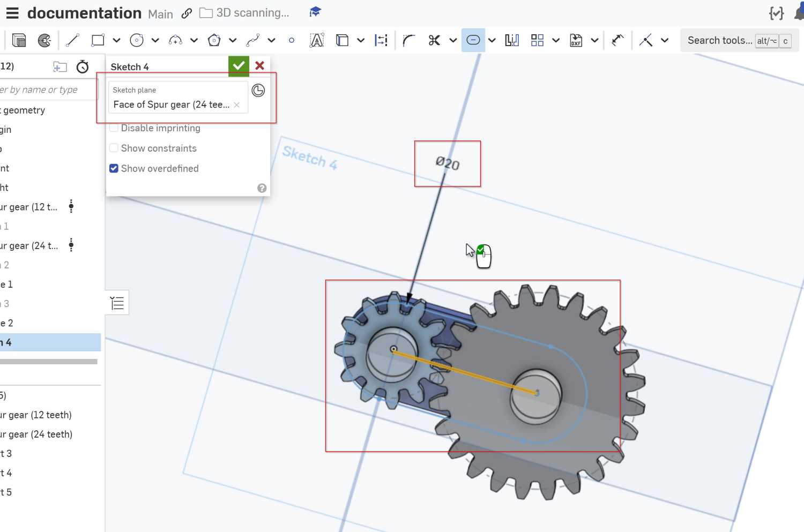Select the Trim scissors tool
The image size is (804, 532).
(x=434, y=40)
